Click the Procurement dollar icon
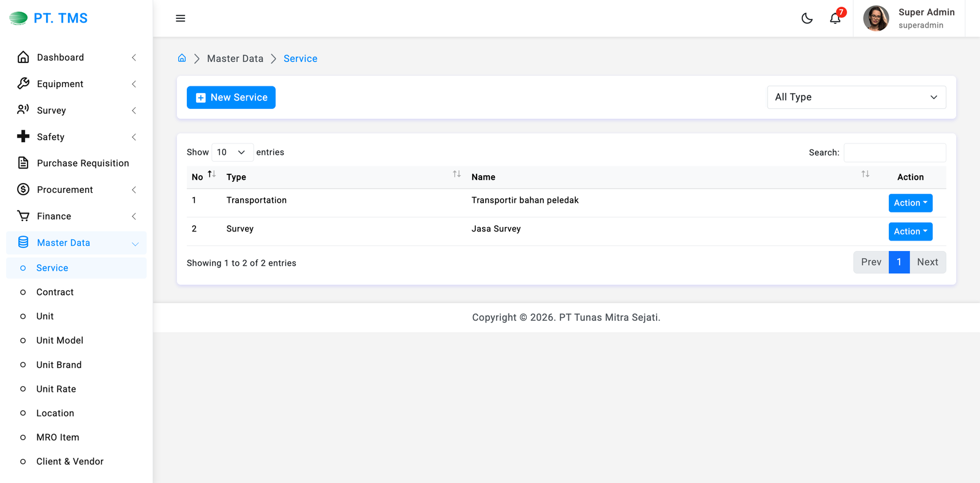Screen dimensions: 980x483 23,190
